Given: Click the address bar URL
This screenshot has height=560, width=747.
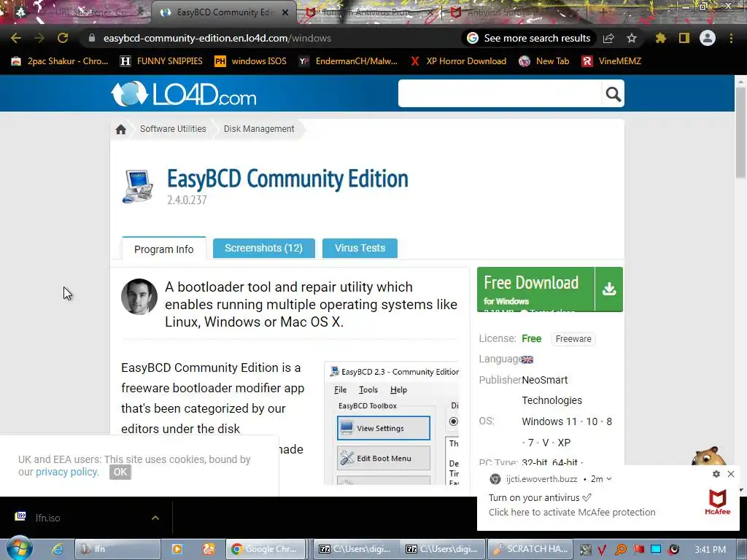Looking at the screenshot, I should pyautogui.click(x=217, y=38).
